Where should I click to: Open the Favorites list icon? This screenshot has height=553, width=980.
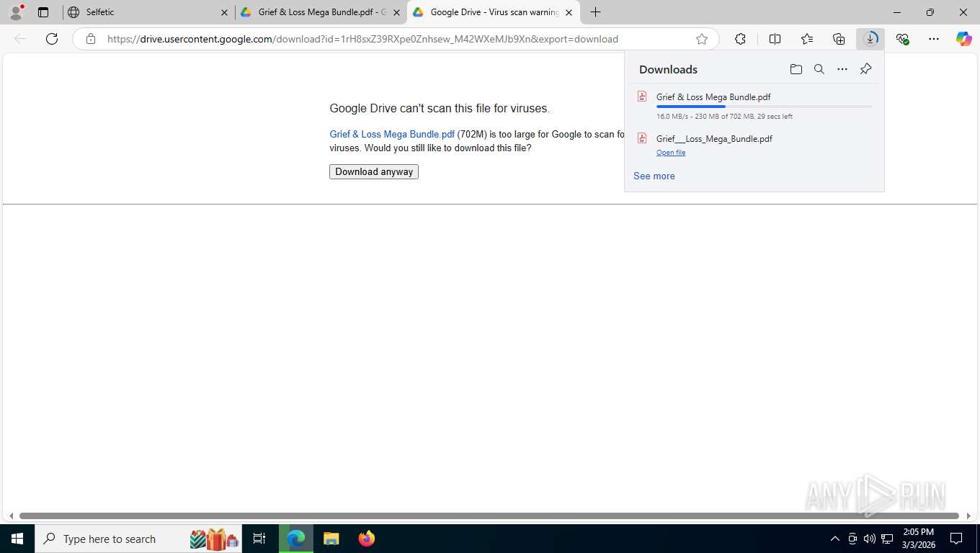(807, 39)
